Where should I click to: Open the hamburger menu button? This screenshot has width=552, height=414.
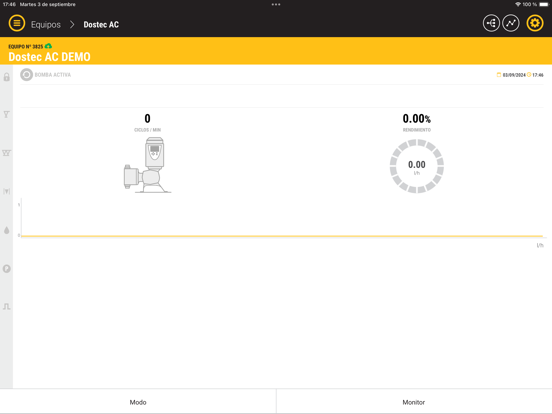click(x=17, y=23)
